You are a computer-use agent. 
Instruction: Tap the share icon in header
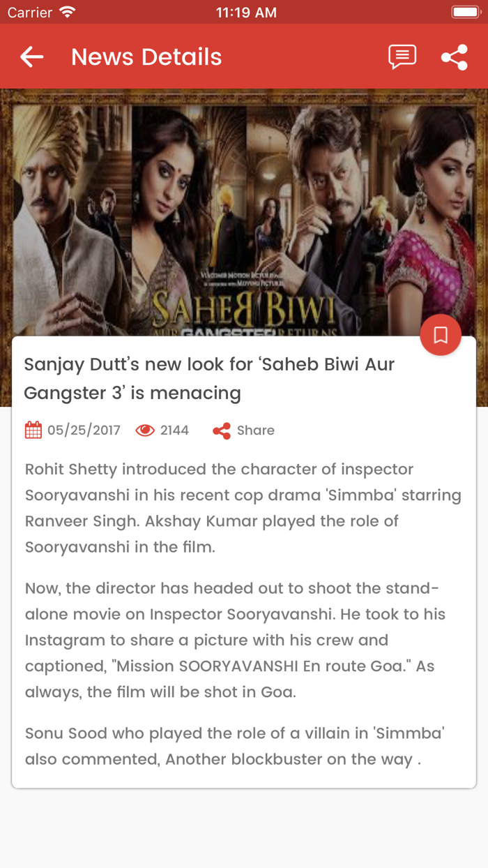pos(455,57)
